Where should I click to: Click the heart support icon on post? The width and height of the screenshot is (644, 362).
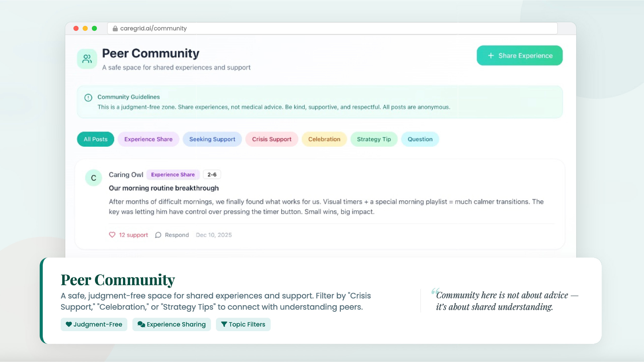point(112,235)
